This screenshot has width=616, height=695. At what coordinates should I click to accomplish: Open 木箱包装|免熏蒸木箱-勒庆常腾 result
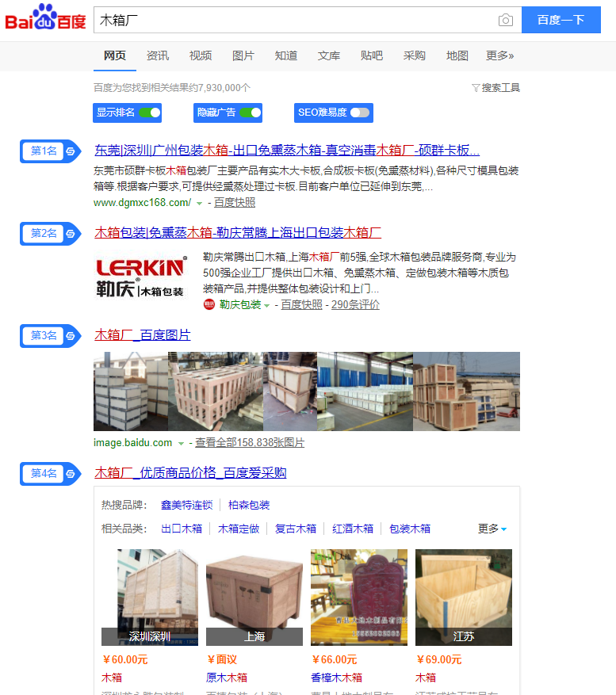point(238,233)
